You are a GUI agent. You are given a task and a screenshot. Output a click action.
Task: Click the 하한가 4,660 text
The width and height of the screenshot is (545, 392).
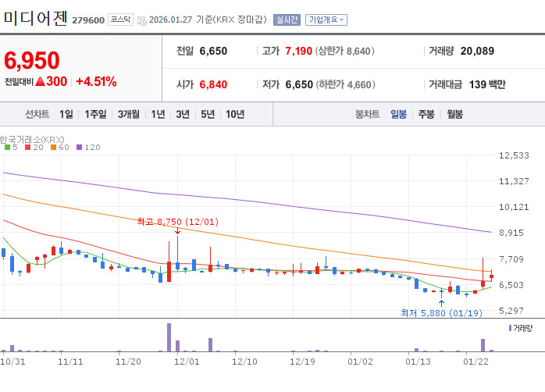[x=345, y=84]
